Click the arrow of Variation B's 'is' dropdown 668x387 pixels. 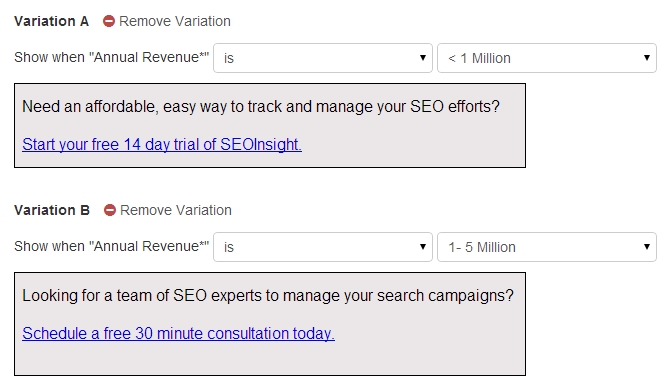pyautogui.click(x=423, y=246)
